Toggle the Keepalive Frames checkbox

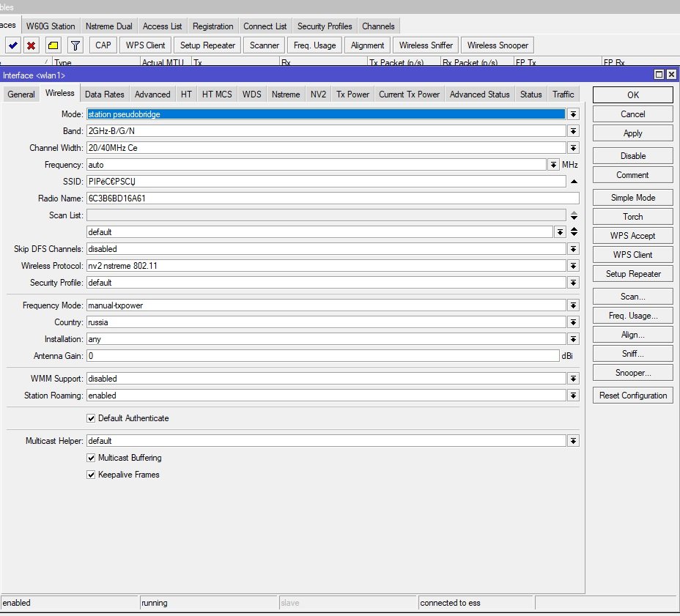(91, 475)
